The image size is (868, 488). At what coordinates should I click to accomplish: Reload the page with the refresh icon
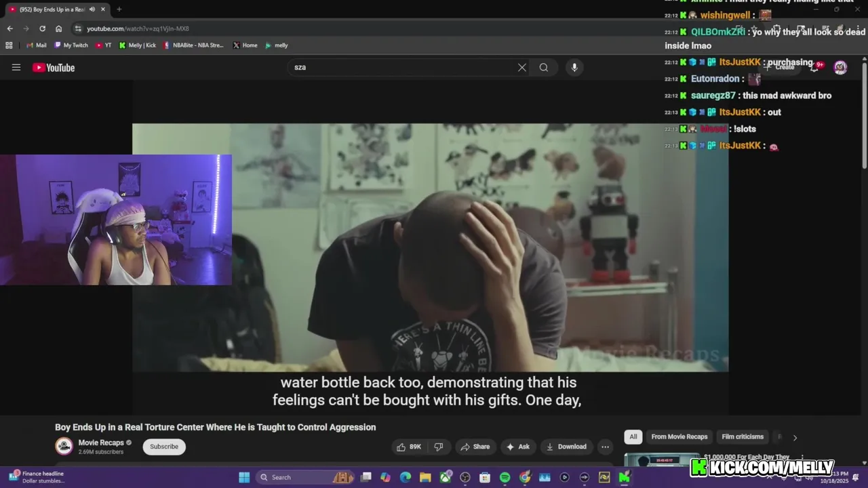(42, 28)
